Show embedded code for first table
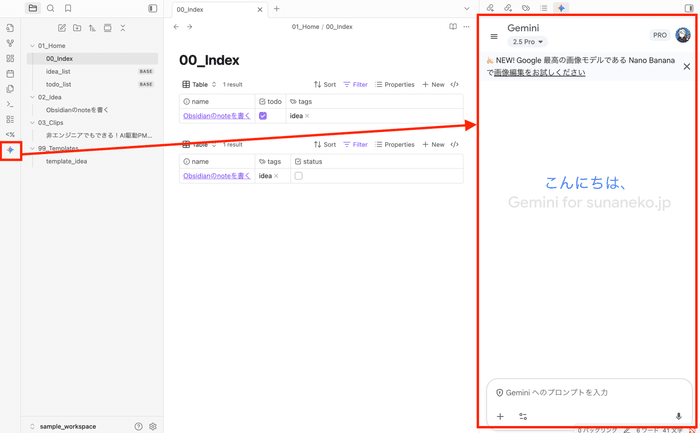 [x=454, y=84]
